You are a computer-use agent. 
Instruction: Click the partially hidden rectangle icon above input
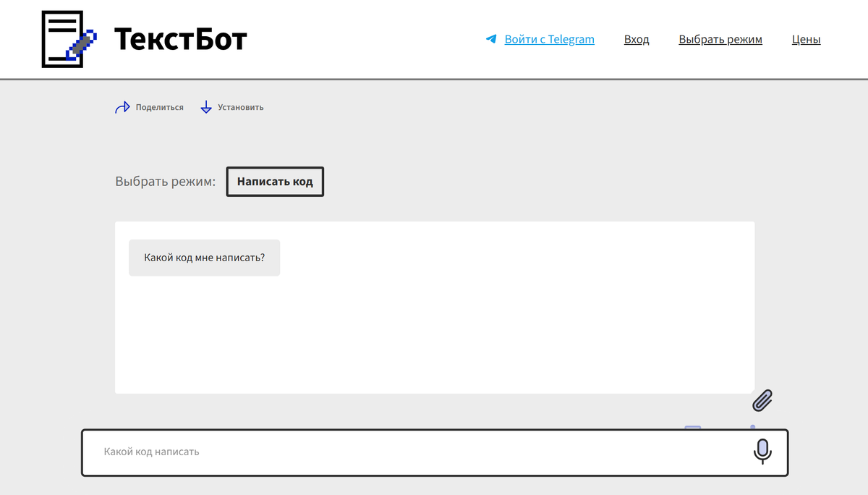(693, 427)
